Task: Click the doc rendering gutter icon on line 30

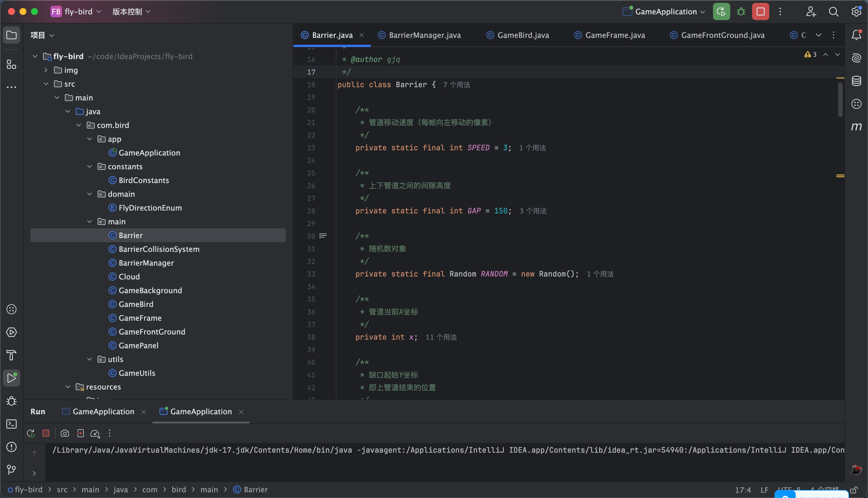Action: point(323,236)
